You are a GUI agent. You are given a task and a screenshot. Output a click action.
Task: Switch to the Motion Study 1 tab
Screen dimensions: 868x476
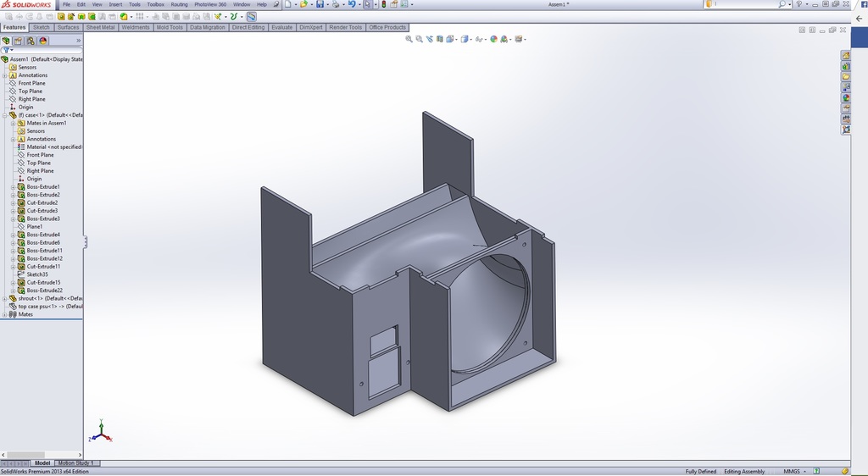(x=76, y=463)
